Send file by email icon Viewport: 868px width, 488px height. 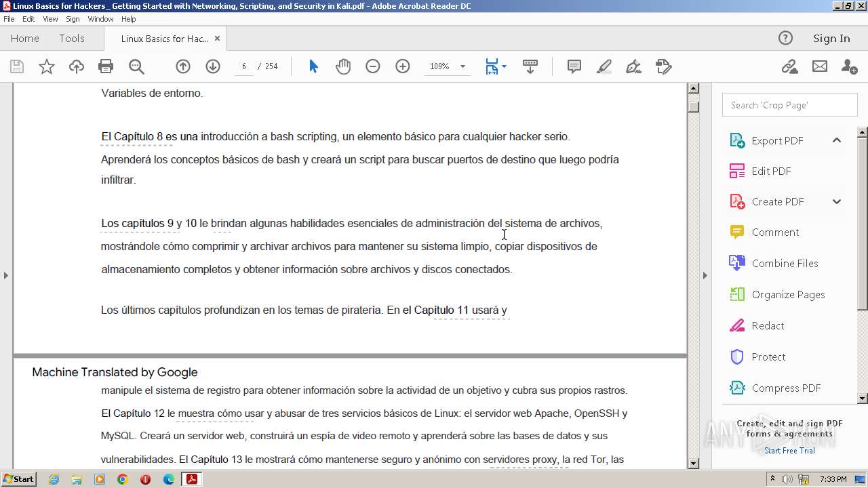820,66
